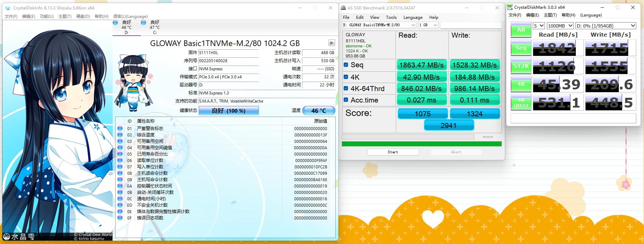The width and height of the screenshot is (644, 244).
Task: Click the Start button in AS SSD
Action: click(x=393, y=152)
